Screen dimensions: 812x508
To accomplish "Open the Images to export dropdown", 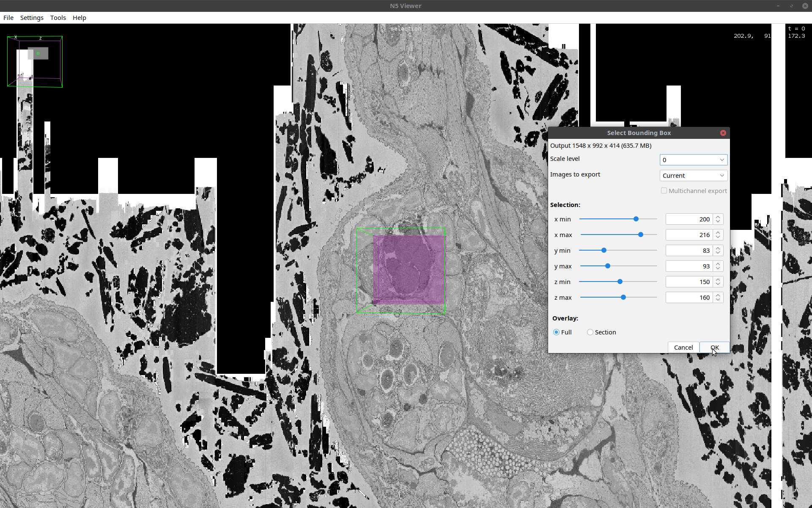I will [694, 176].
